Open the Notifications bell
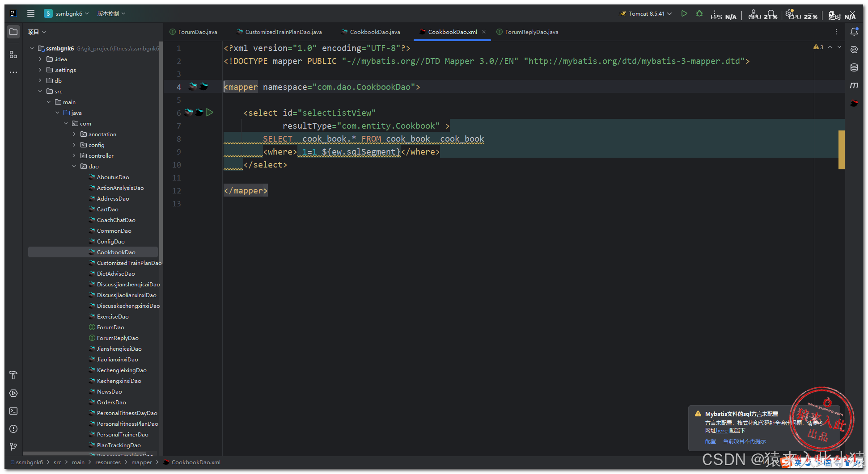868x474 pixels. pos(854,32)
